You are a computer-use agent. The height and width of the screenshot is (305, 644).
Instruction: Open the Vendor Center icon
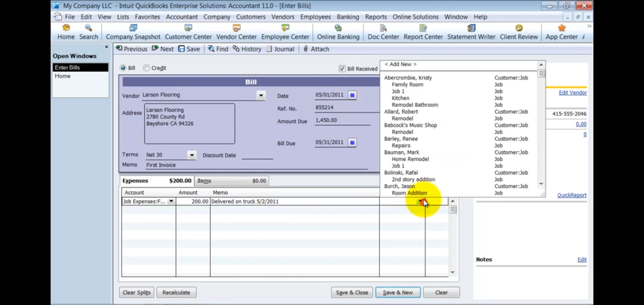click(236, 32)
